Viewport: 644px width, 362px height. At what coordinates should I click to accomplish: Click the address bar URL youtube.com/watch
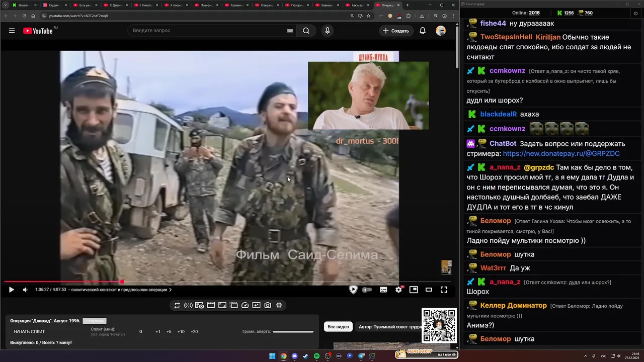click(x=78, y=16)
